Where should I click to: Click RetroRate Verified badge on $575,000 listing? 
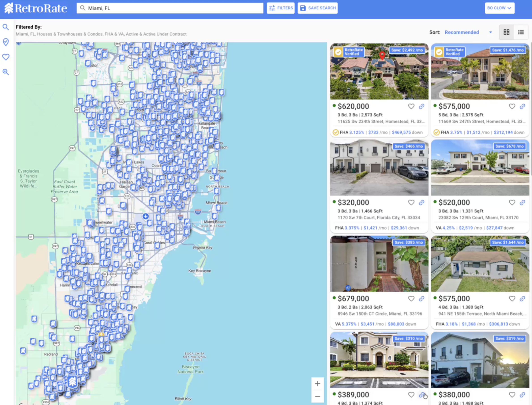pos(450,52)
